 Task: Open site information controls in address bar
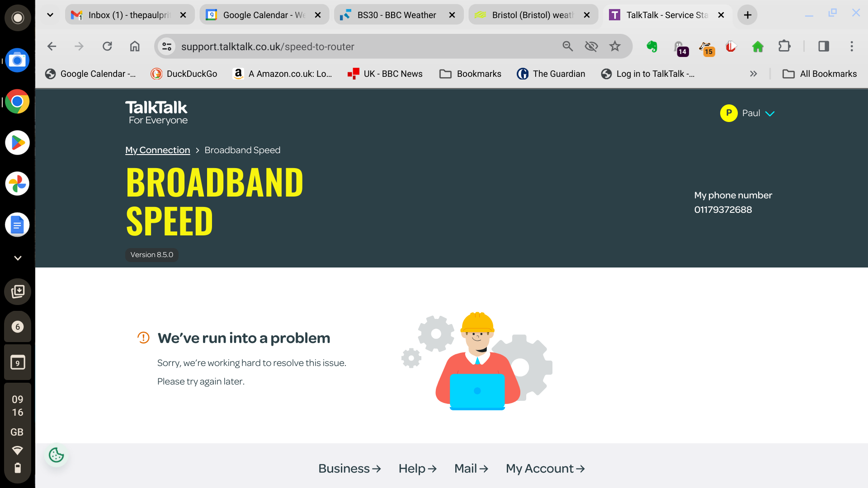167,47
